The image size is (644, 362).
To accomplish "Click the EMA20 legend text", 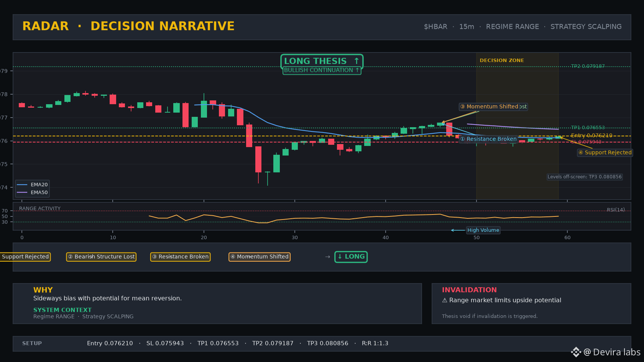I will coord(39,185).
